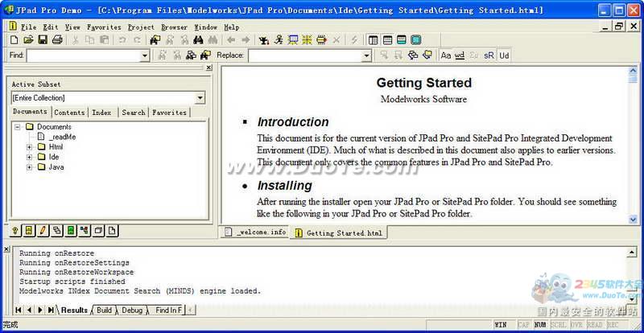Click the find-in-documents icon left of Find All
Image resolution: width=644 pixels, height=333 pixels.
[x=191, y=55]
